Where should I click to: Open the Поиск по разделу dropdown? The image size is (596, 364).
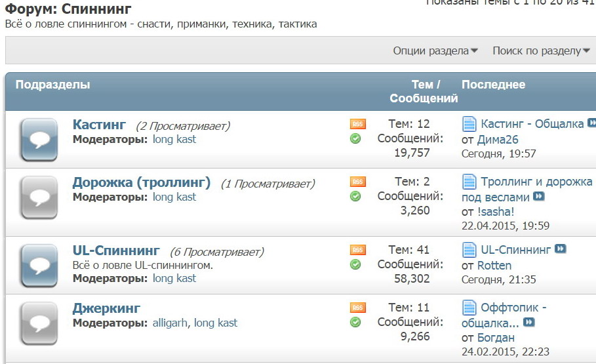pos(542,51)
